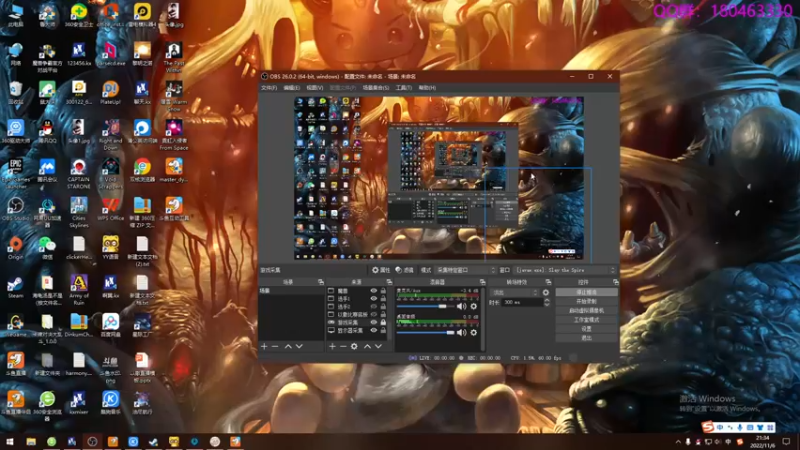Mute the first mixer channel speaker icon
The width and height of the screenshot is (800, 450).
(461, 306)
